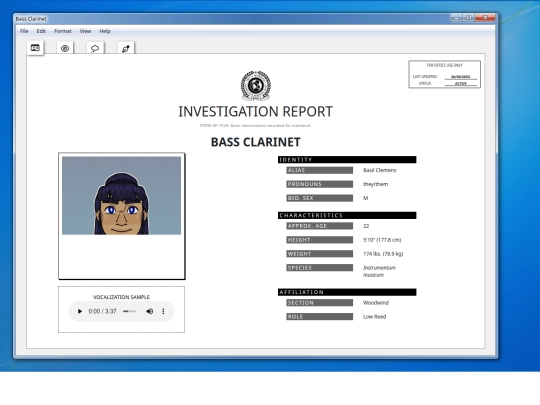Click the INVESTIGATION REPORT title
Screen dimensions: 540x405
point(256,112)
